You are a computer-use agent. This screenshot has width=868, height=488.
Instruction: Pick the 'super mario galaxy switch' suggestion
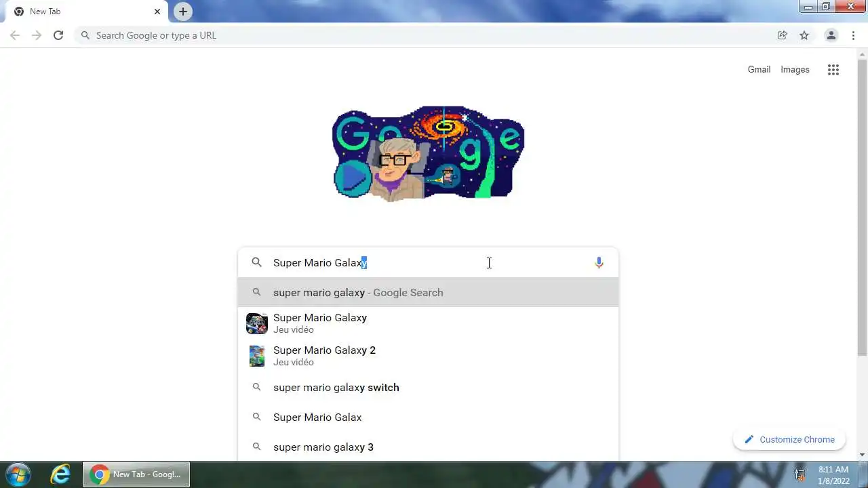(x=428, y=387)
